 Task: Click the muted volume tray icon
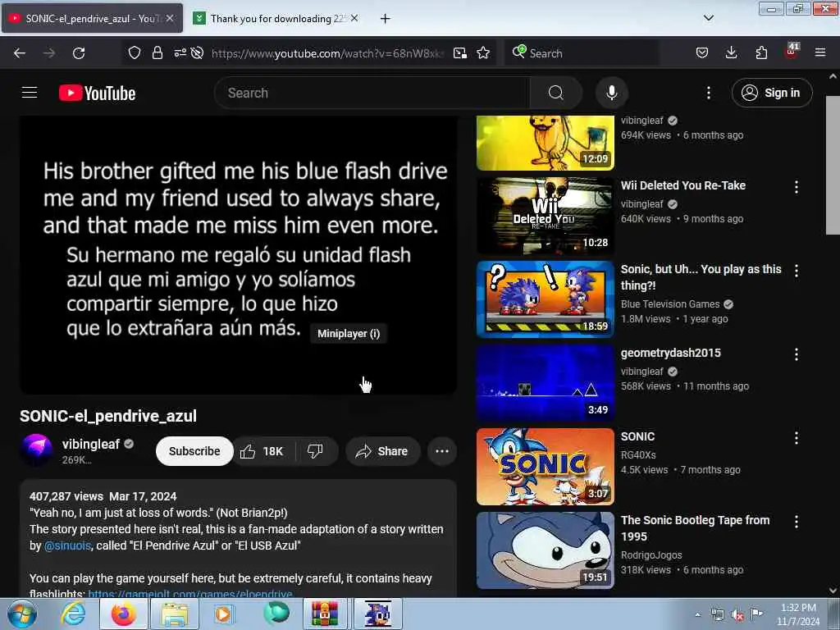[x=737, y=615]
